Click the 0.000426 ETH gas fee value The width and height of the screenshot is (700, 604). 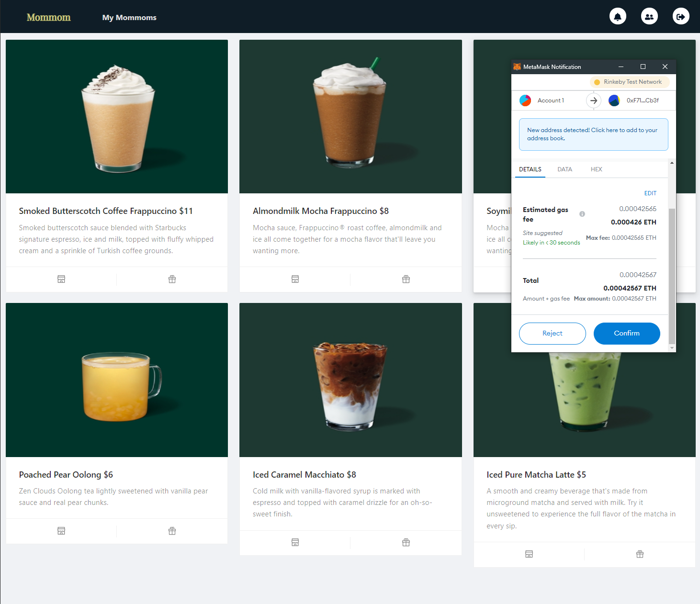tap(633, 222)
